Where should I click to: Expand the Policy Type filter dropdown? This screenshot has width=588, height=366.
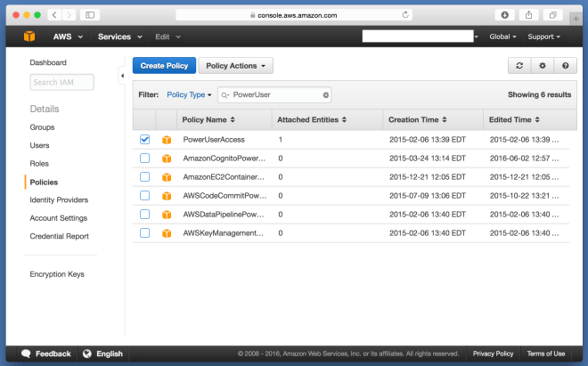point(190,94)
